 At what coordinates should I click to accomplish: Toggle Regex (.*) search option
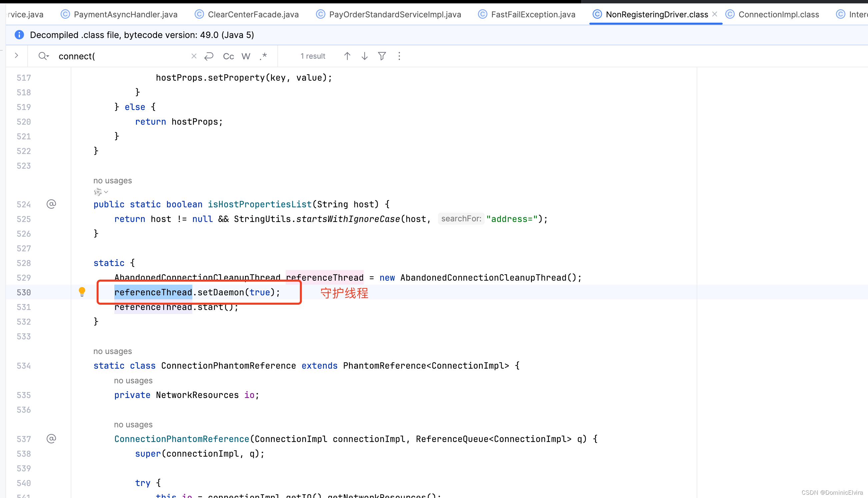263,56
